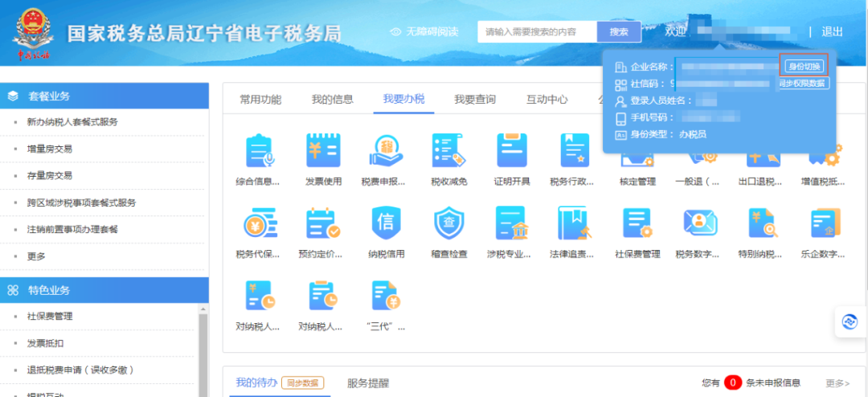
Task: Click the tax bureau national emblem logo
Action: [x=34, y=34]
